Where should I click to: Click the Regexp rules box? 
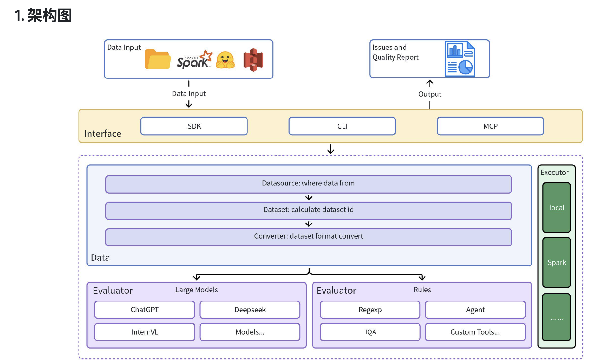tap(370, 310)
